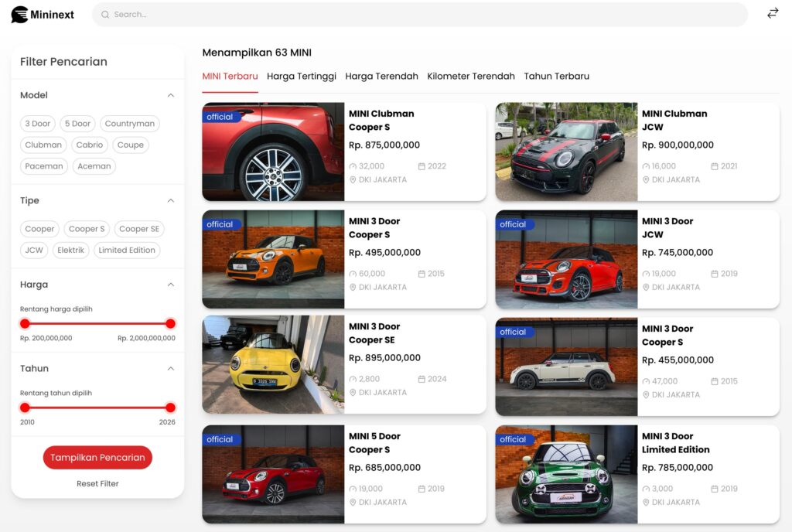The image size is (792, 532).
Task: Toggle the Paceman model filter
Action: coord(44,166)
